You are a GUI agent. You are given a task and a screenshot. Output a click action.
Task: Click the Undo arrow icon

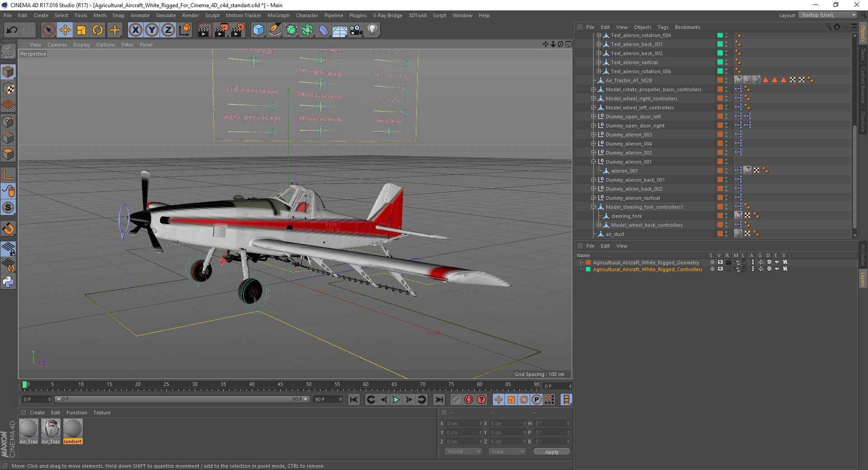[x=12, y=30]
